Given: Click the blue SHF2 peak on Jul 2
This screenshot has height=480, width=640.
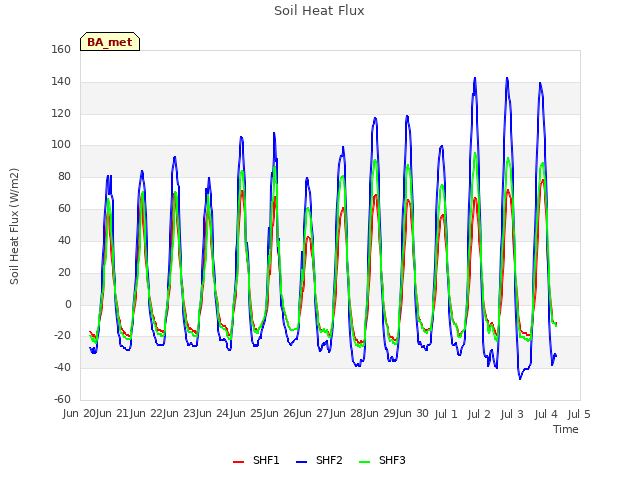Looking at the screenshot, I should pos(475,78).
